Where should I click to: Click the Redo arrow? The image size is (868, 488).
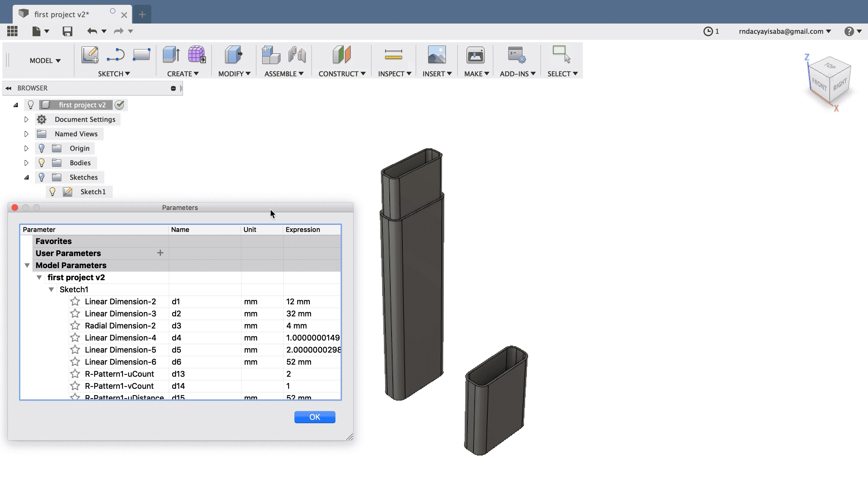click(x=119, y=31)
